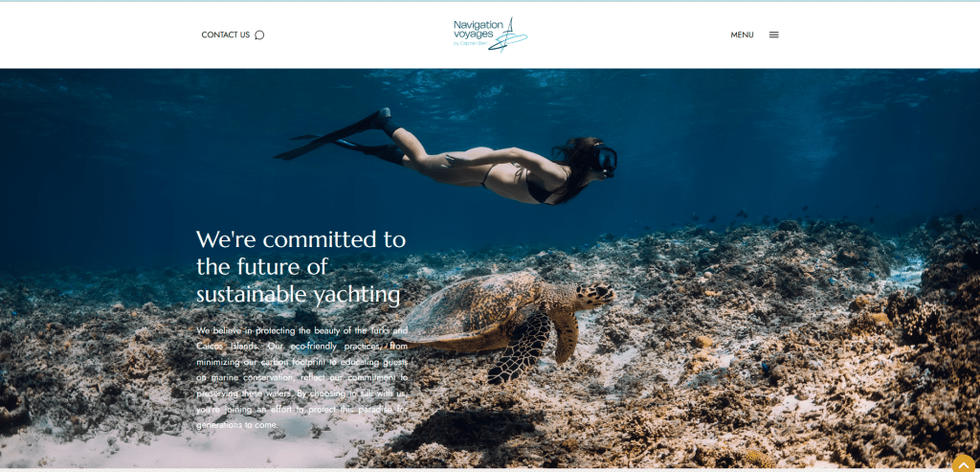Open the CONTACT US link

coord(225,35)
